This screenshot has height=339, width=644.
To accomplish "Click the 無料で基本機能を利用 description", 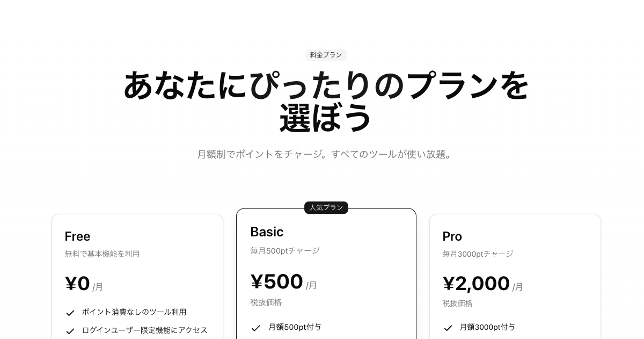I will tap(102, 254).
